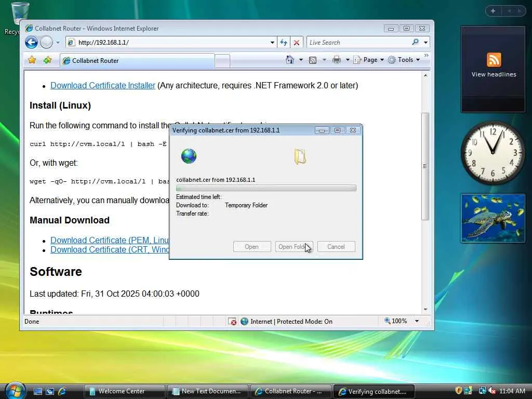This screenshot has height=399, width=532.
Task: Click the View headlines RSS gadget icon
Action: pos(494,60)
